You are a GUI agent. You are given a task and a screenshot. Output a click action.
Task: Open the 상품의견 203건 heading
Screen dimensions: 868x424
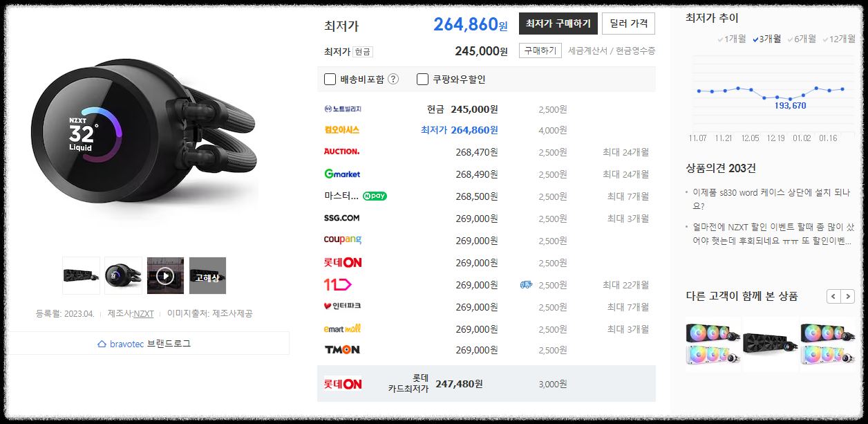click(x=721, y=168)
